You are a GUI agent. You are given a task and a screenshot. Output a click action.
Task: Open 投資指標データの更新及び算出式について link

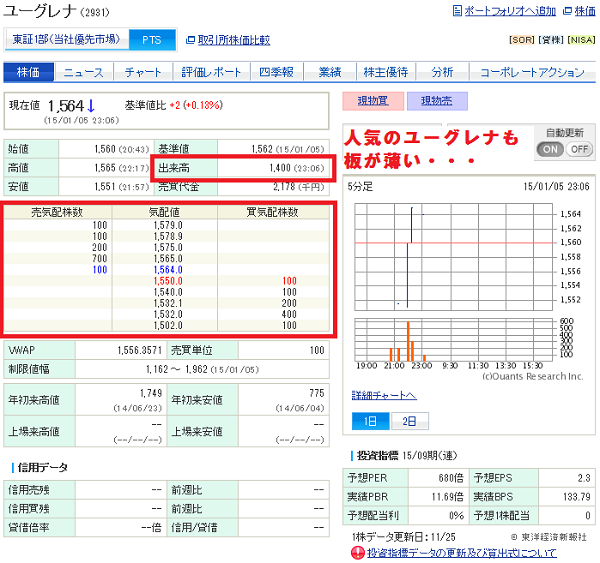462,553
